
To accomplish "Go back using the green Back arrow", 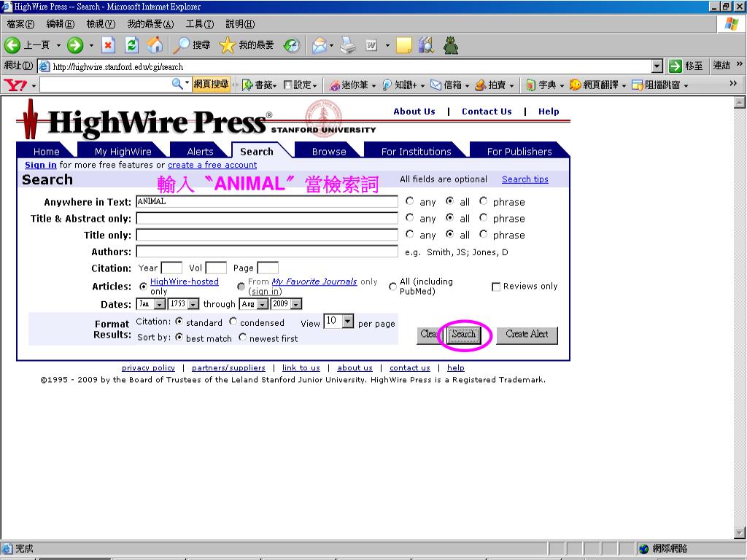I will (12, 45).
